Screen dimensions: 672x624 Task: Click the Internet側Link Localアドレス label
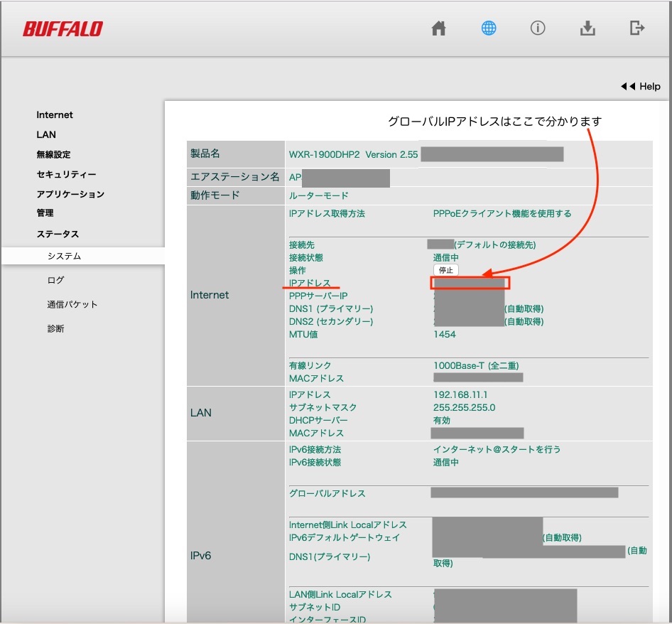[348, 525]
